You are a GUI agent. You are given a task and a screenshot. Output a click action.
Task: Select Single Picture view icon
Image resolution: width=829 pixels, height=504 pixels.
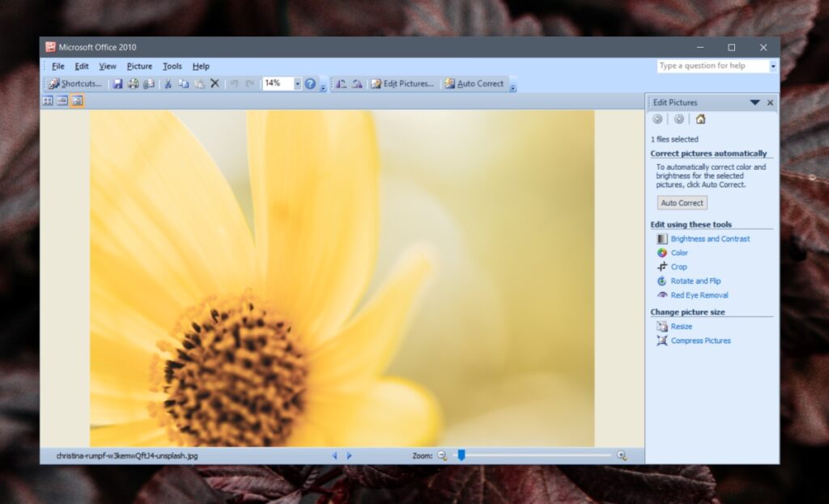(x=77, y=100)
